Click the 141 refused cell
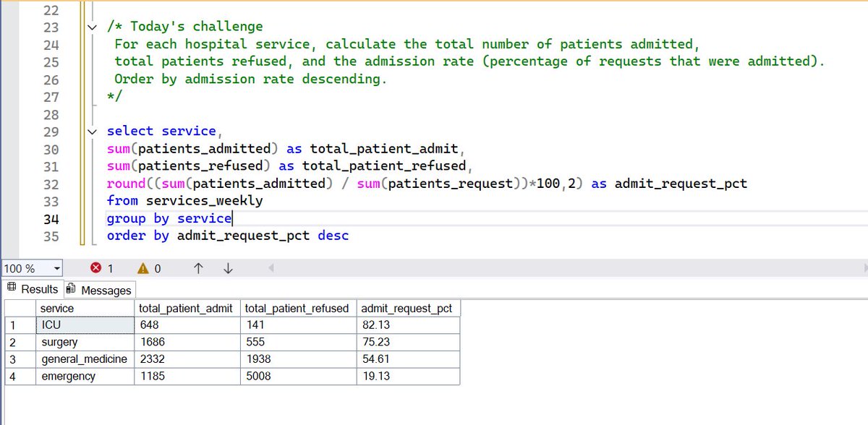The height and width of the screenshot is (425, 868). 299,325
